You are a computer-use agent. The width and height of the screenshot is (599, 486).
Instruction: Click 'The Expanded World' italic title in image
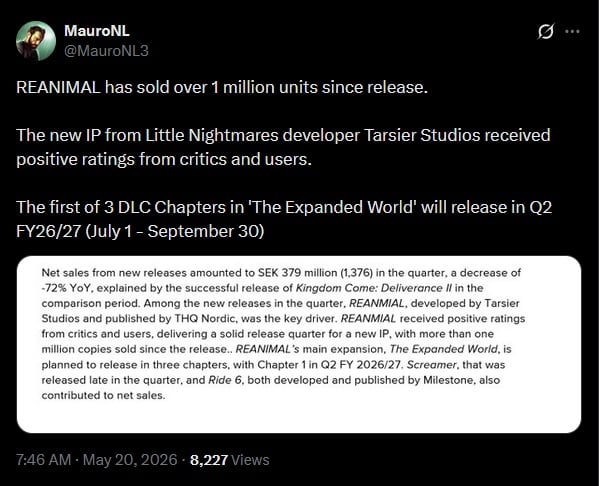click(444, 349)
